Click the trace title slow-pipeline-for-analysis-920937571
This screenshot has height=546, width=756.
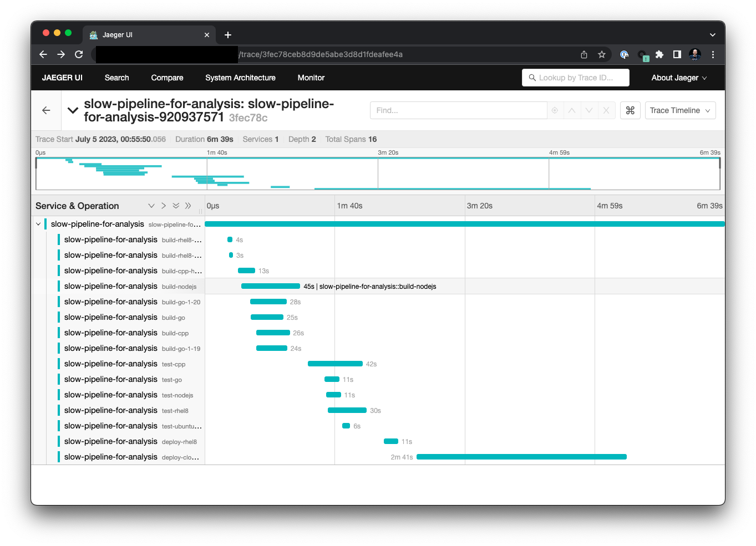[x=209, y=110]
